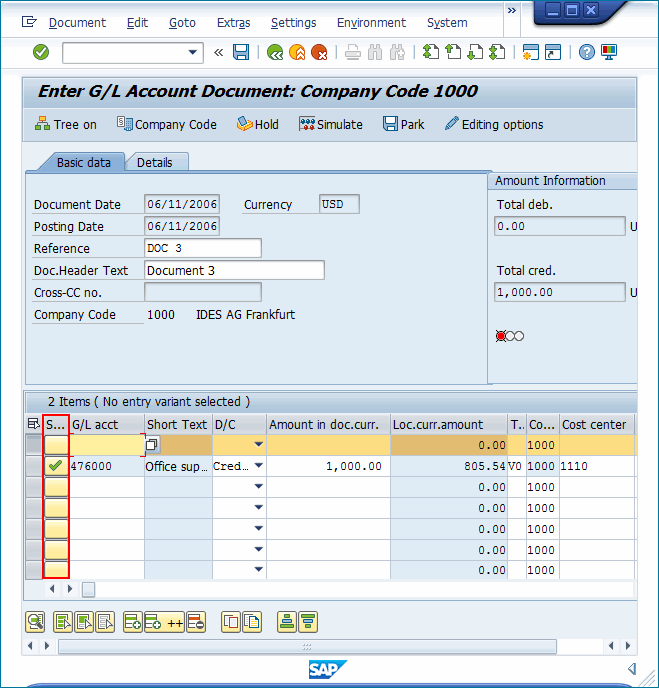Switch to the Details tab
Image resolution: width=659 pixels, height=688 pixels.
pos(155,162)
